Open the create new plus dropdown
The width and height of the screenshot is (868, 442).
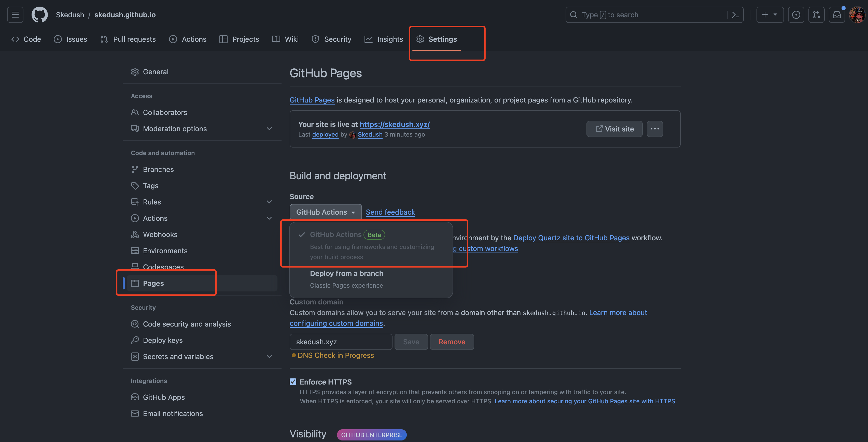point(769,15)
